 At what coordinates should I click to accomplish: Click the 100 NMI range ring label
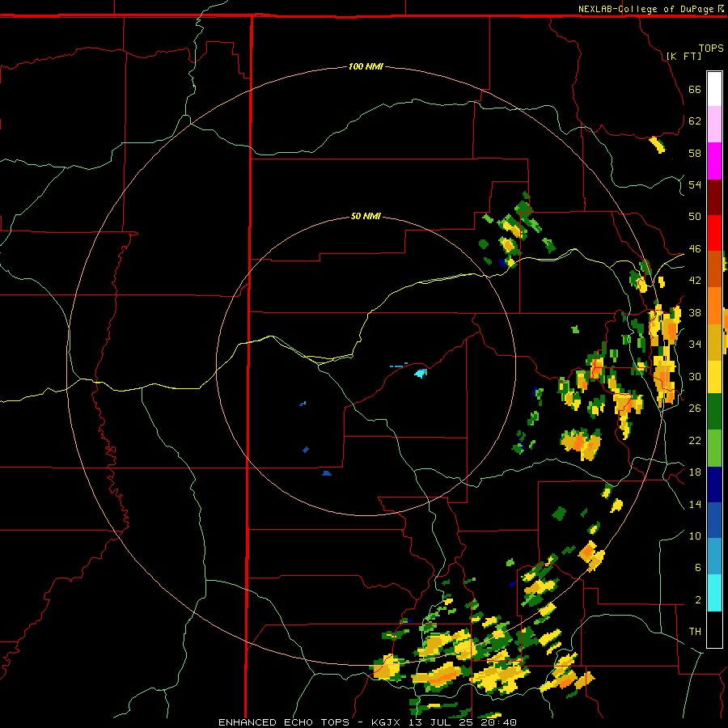pyautogui.click(x=366, y=66)
